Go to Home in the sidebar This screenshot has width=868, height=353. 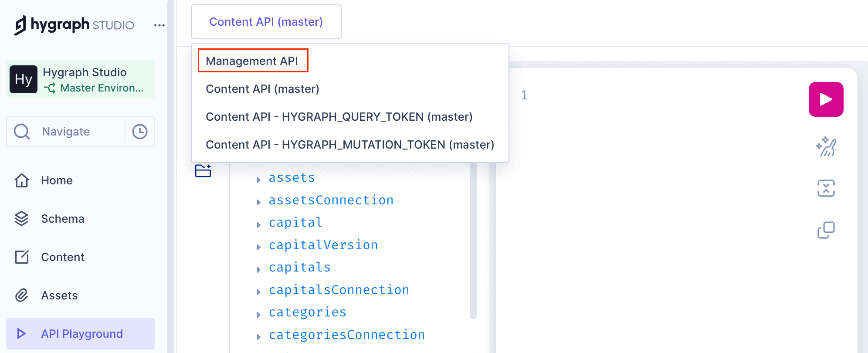click(81, 180)
